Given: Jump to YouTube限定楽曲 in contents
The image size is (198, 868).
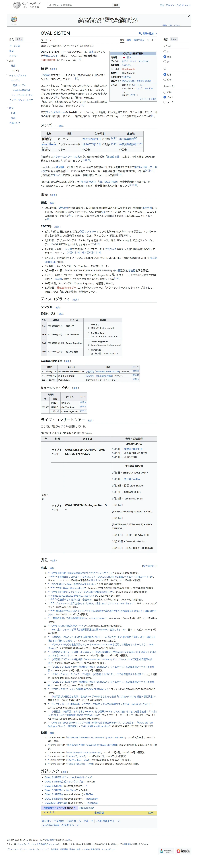Looking at the screenshot, I should click(22, 90).
